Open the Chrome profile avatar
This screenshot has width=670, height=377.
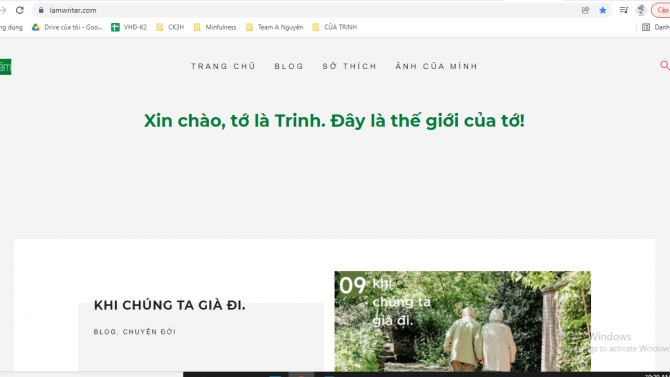641,10
